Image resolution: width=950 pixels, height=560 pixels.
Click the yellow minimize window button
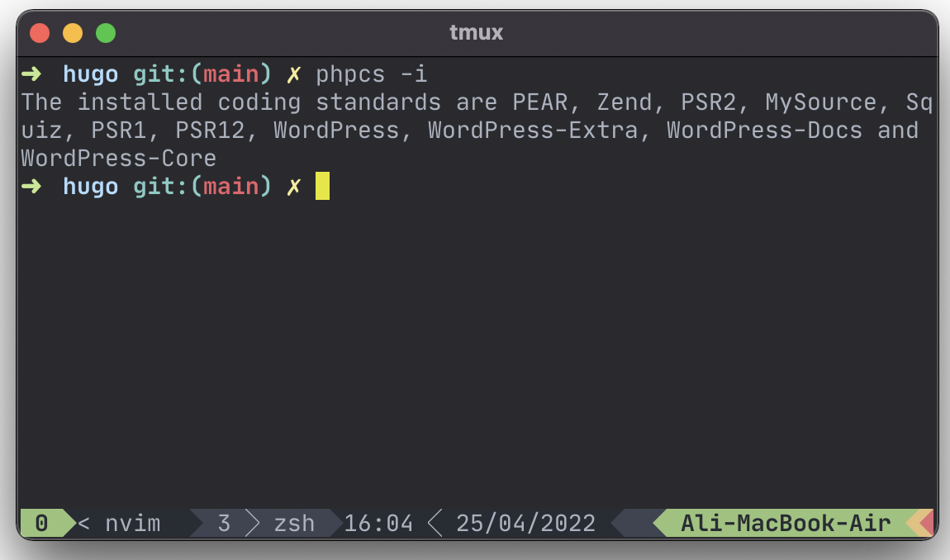(73, 33)
